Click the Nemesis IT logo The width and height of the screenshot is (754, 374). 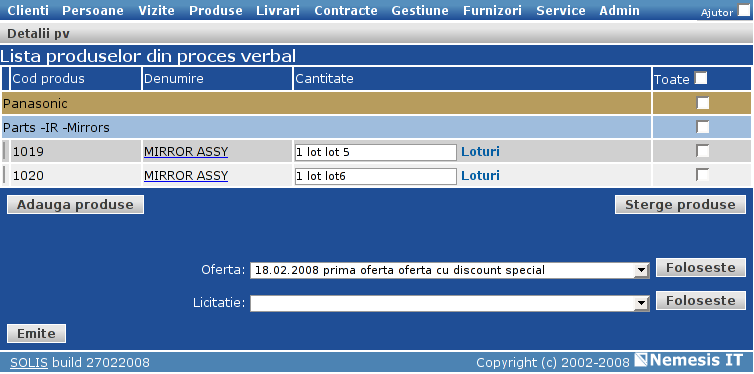tap(689, 360)
